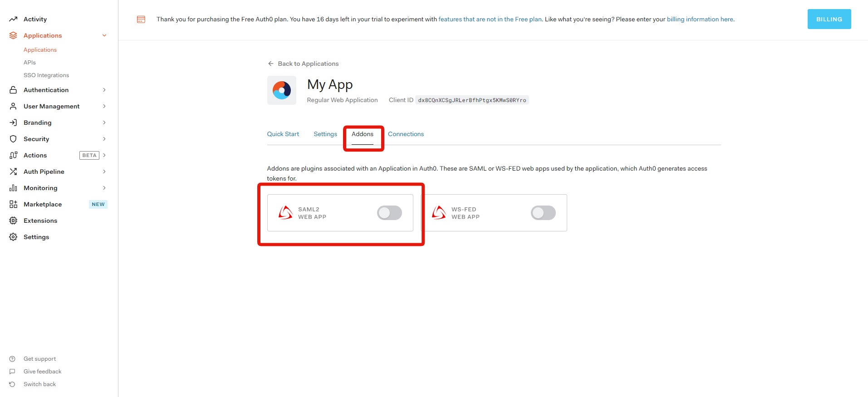Click the Switch back circular arrow icon
This screenshot has height=397, width=868.
click(12, 384)
